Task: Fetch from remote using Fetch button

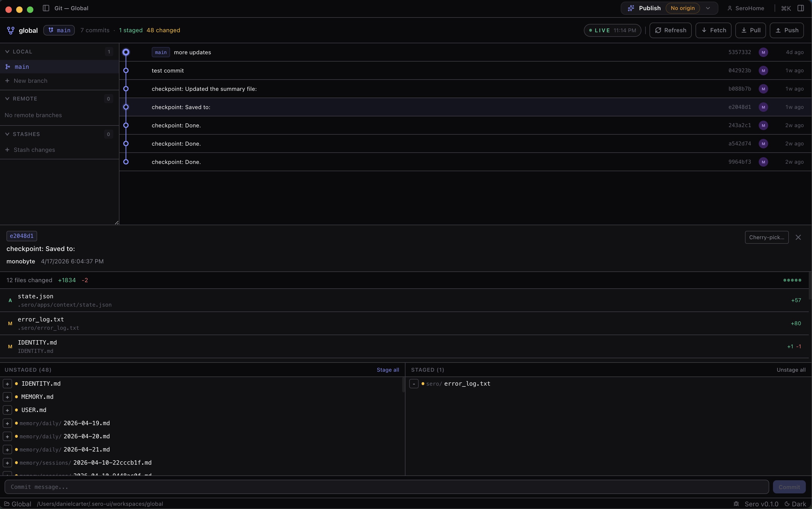Action: coord(713,30)
